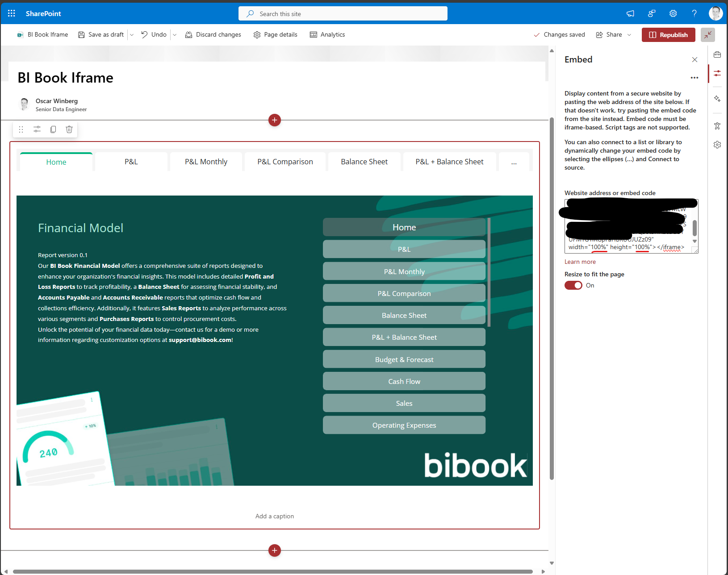Viewport: 728px width, 575px height.
Task: Click the collapse editing pane icon
Action: click(708, 35)
